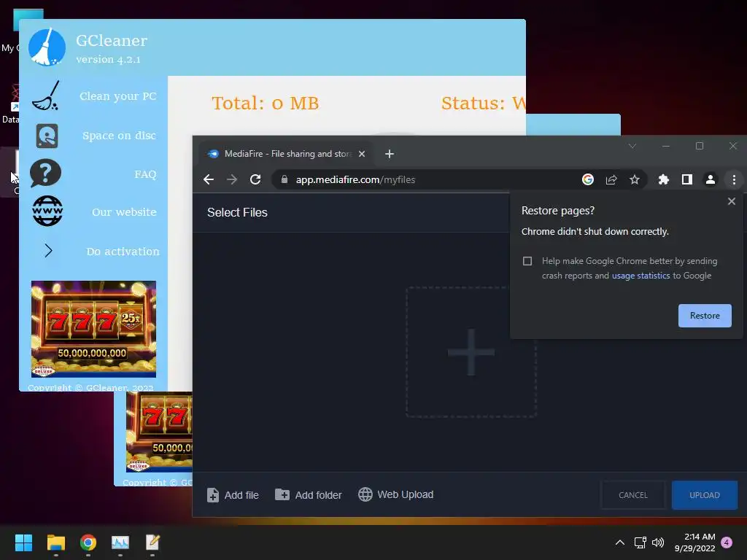Open the taskbar clock showing 2:14 AM

pyautogui.click(x=694, y=542)
